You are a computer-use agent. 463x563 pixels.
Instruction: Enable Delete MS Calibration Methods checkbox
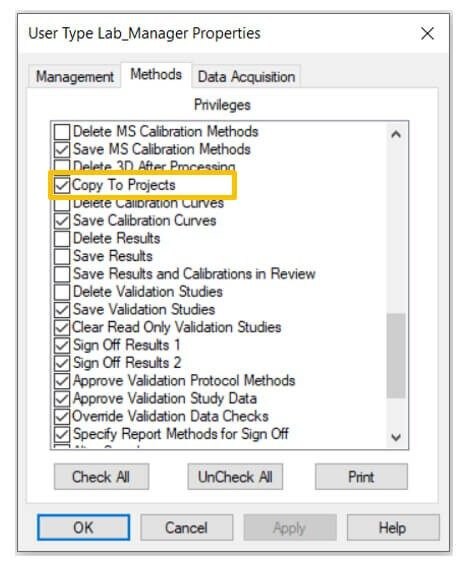pyautogui.click(x=62, y=132)
